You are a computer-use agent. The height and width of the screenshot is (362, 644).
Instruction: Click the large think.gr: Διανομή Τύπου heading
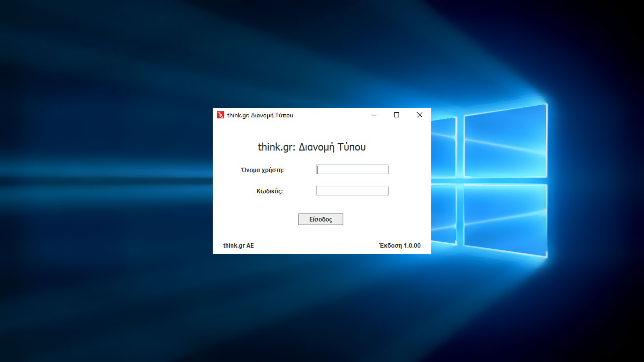[x=312, y=147]
